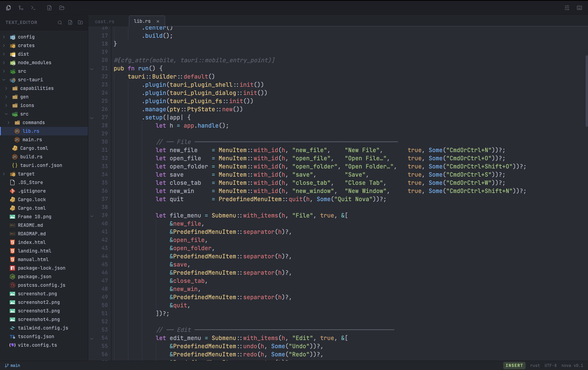Screen dimensions: 588x370
Task: Open the settings sliders icon at top right
Action: coord(567,8)
